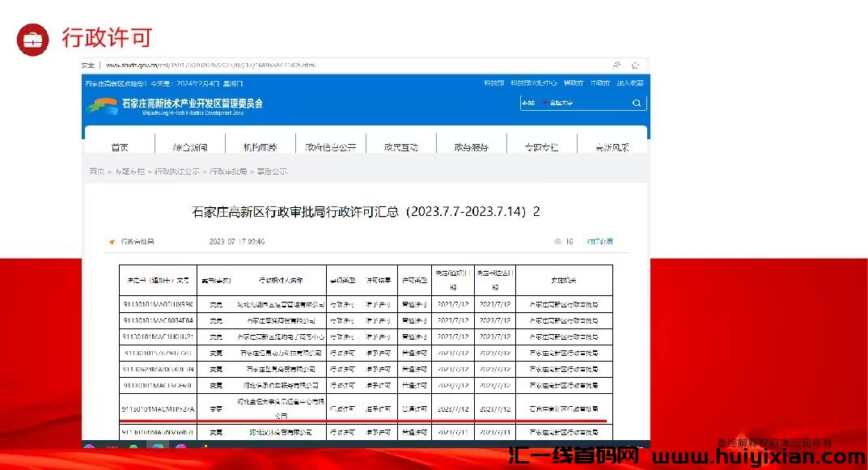The height and width of the screenshot is (470, 868).
Task: Click the paper plane icon beside 行政审批局
Action: (x=112, y=242)
